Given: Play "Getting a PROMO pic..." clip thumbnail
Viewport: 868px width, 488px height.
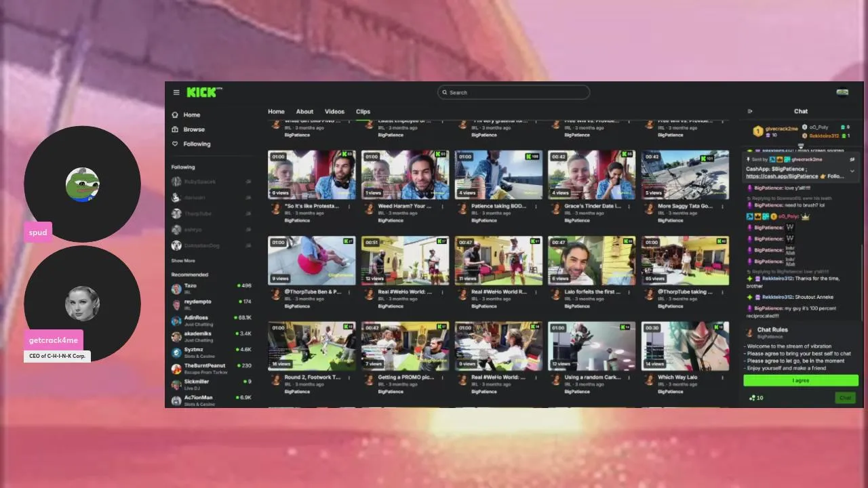Looking at the screenshot, I should coord(406,346).
